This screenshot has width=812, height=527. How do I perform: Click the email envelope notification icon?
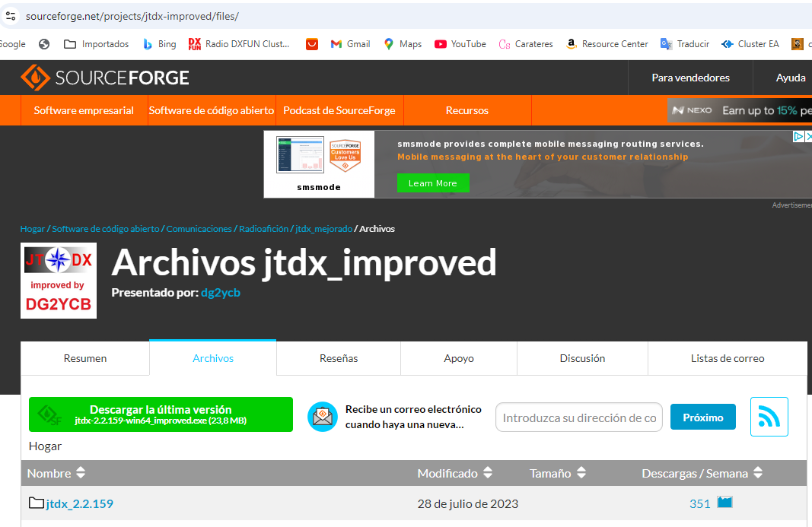[x=322, y=417]
